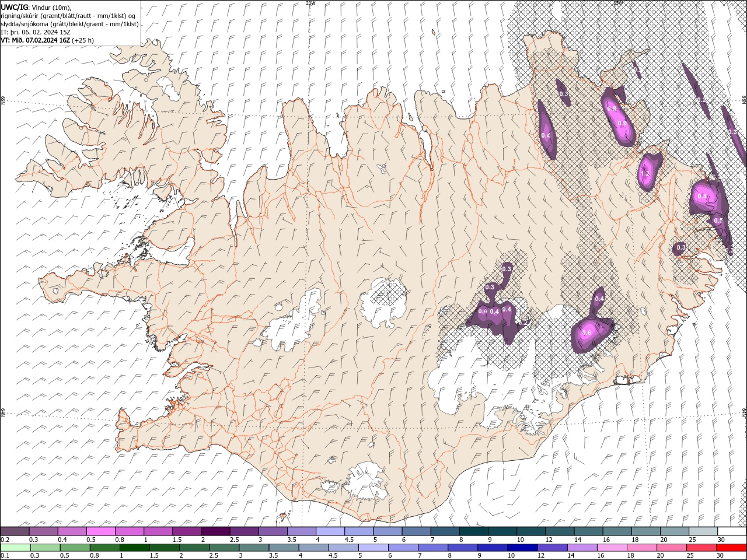Click the 'slydda/snjókoma' legend description line
This screenshot has height=560, width=747.
click(x=69, y=24)
